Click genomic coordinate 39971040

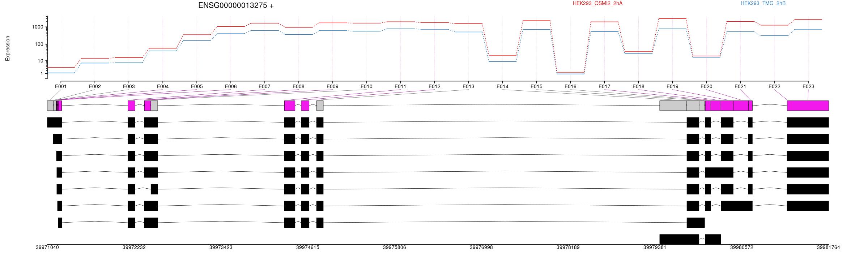47,248
